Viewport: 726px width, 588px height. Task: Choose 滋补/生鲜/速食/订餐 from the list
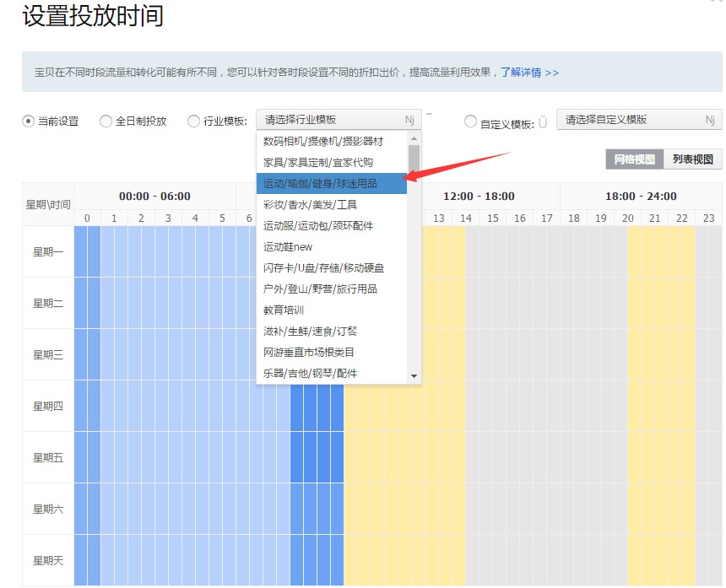tap(312, 331)
